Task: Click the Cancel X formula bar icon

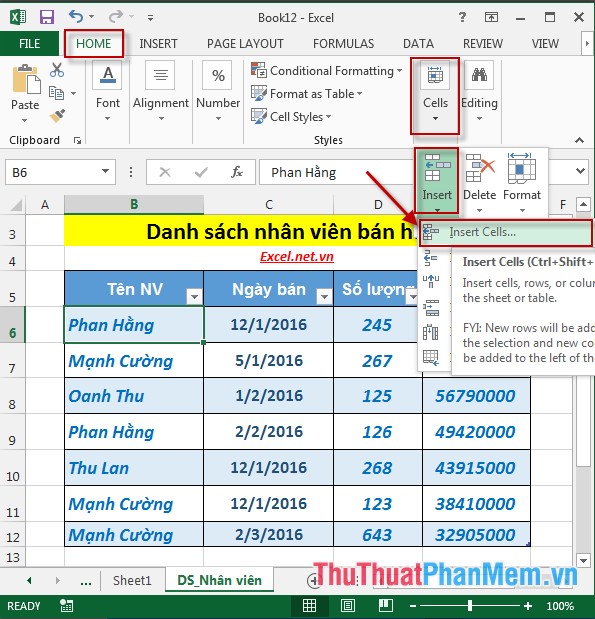Action: pyautogui.click(x=165, y=172)
